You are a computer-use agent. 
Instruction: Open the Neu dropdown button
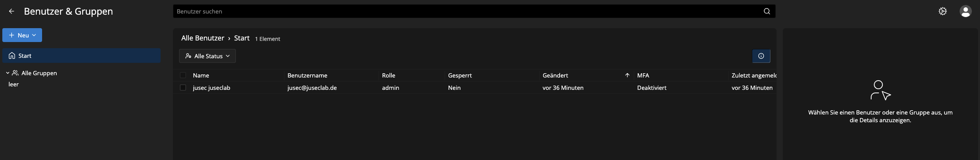pyautogui.click(x=22, y=35)
